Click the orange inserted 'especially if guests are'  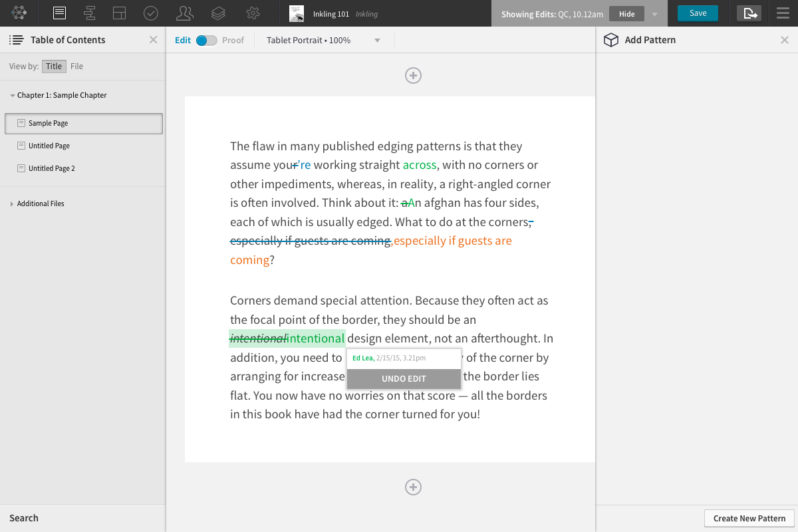pos(452,241)
